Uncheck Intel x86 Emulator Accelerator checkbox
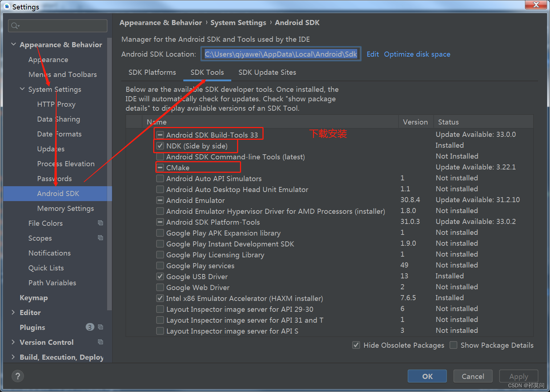This screenshot has width=550, height=392. coord(160,298)
